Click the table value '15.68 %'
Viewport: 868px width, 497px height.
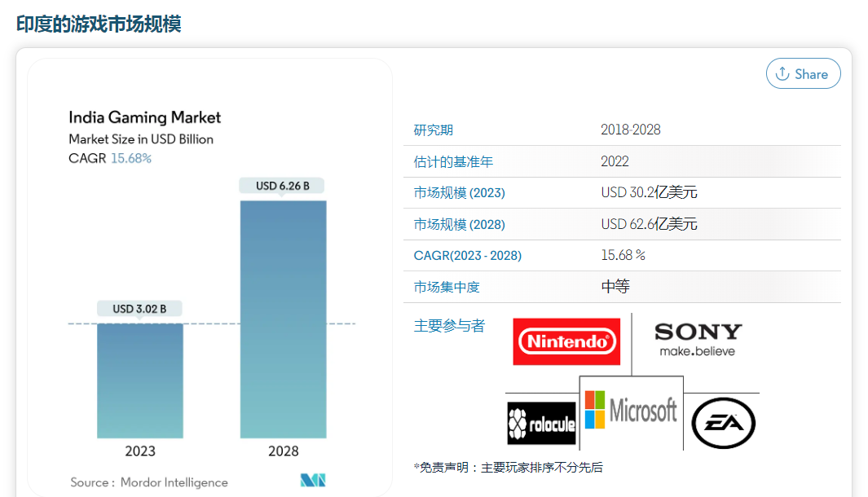[x=623, y=255]
